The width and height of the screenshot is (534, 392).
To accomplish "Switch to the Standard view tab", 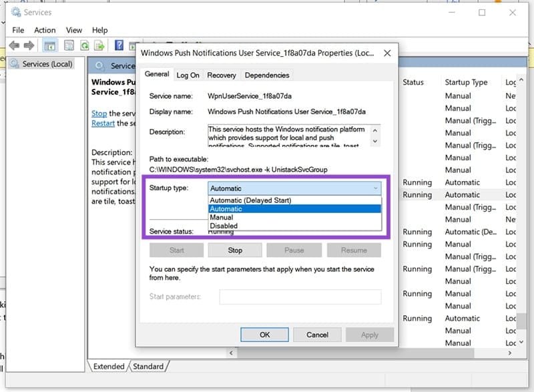I will [x=148, y=367].
